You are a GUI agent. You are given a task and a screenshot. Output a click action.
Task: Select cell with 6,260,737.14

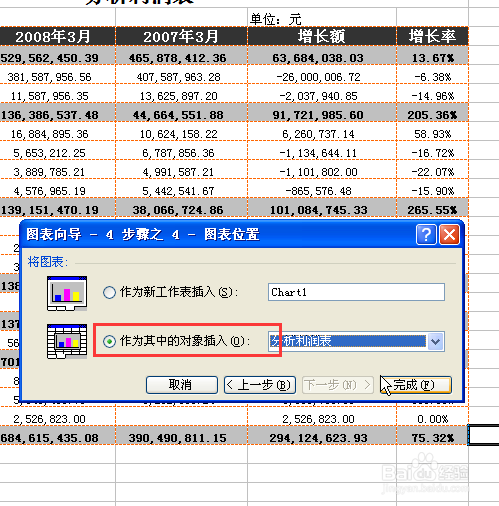click(x=322, y=131)
